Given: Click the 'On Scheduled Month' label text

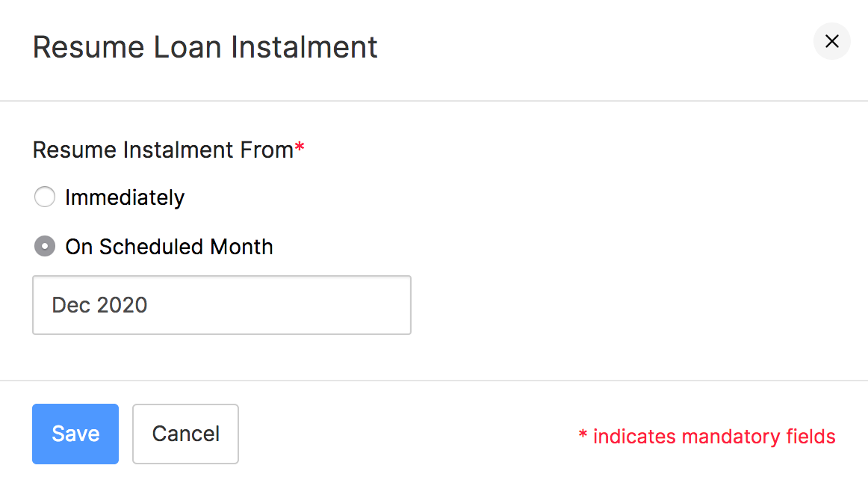Looking at the screenshot, I should click(169, 247).
